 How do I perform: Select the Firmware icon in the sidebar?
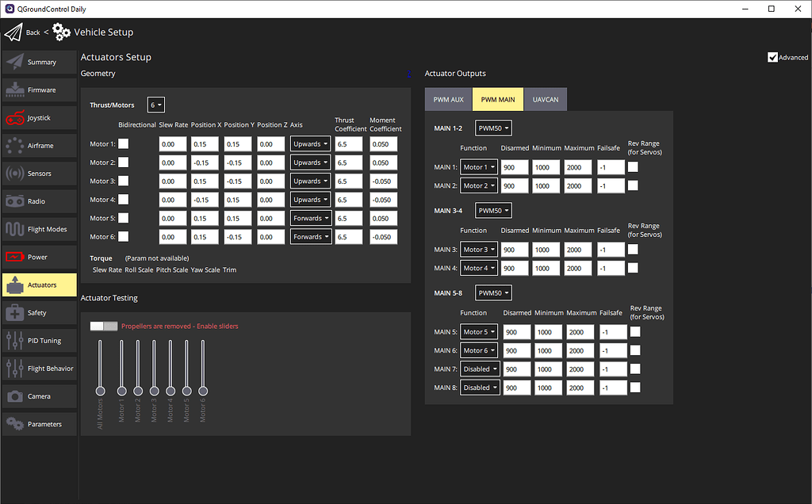38,90
